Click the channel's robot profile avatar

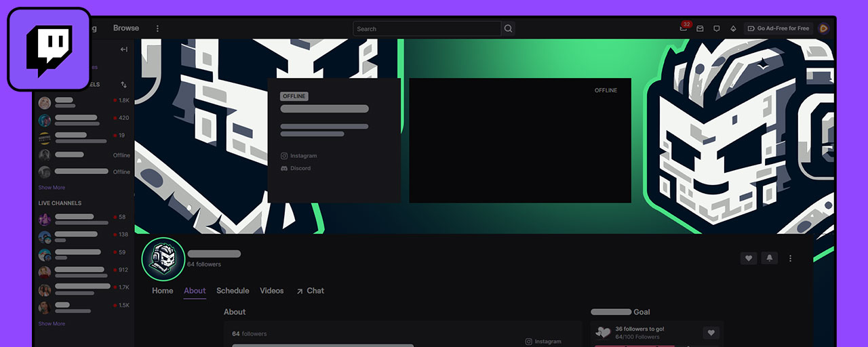click(163, 259)
